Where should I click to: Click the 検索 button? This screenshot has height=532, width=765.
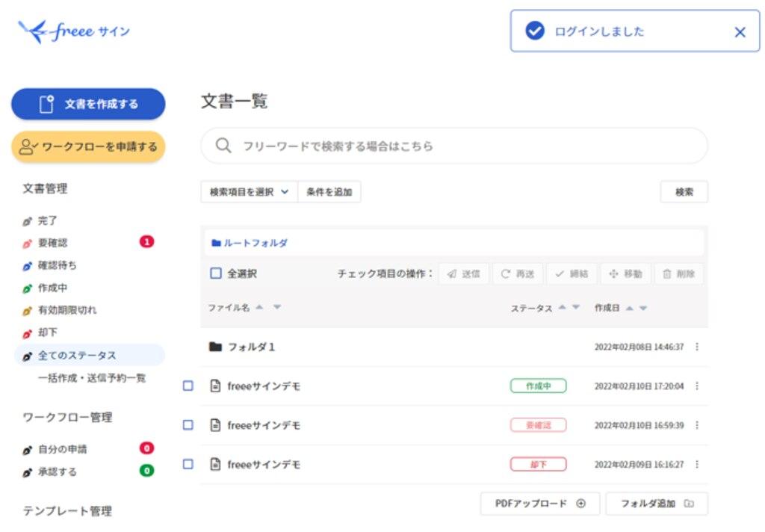click(x=684, y=192)
